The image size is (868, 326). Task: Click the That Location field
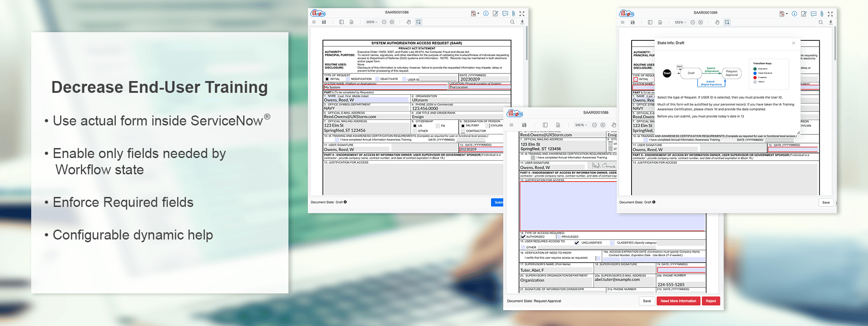(x=480, y=87)
